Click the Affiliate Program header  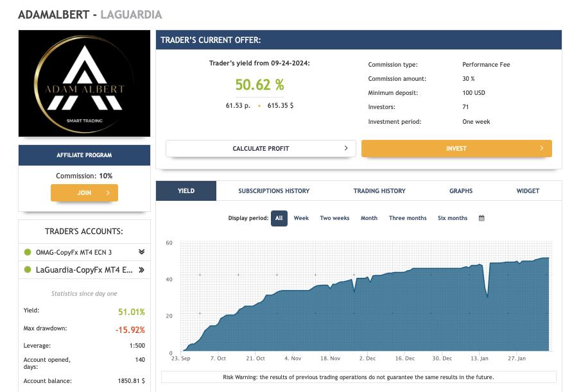pos(84,155)
